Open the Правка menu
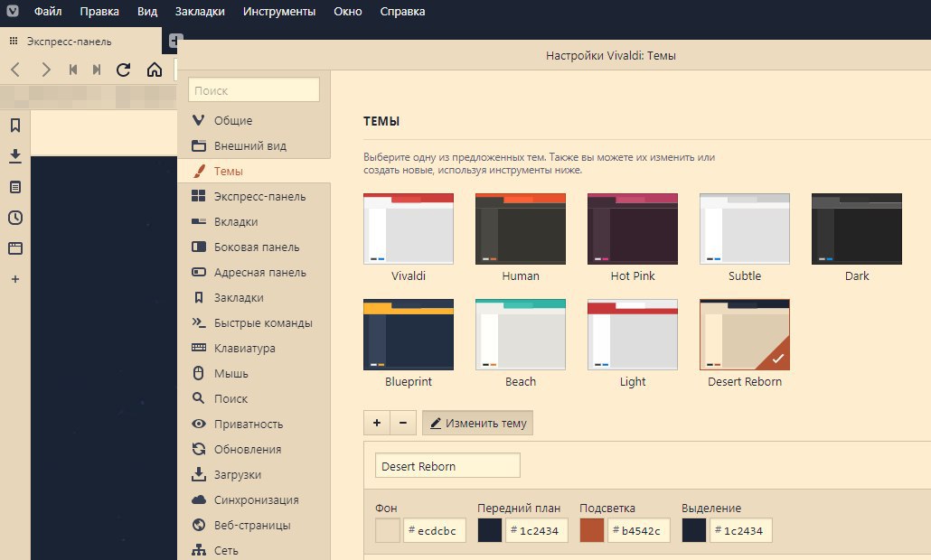Screen dimensions: 931x560 (x=99, y=11)
